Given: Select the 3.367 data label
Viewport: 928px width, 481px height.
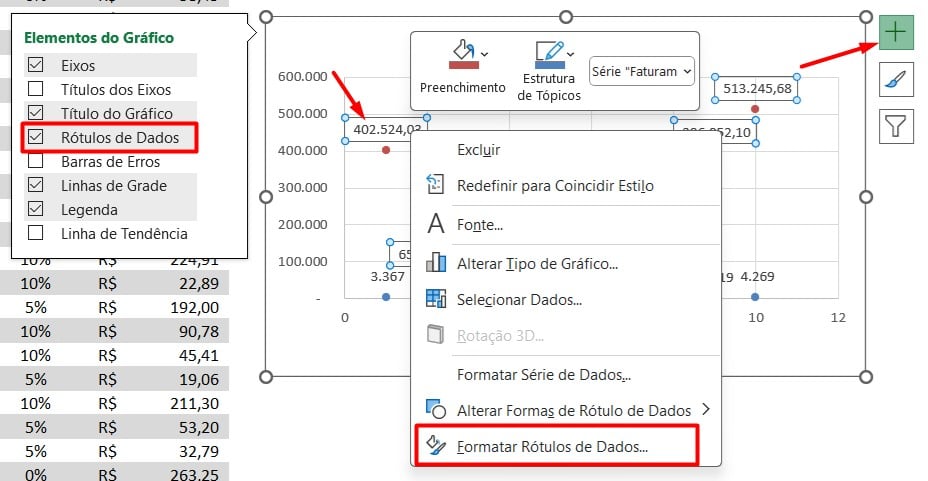Looking at the screenshot, I should pyautogui.click(x=388, y=276).
